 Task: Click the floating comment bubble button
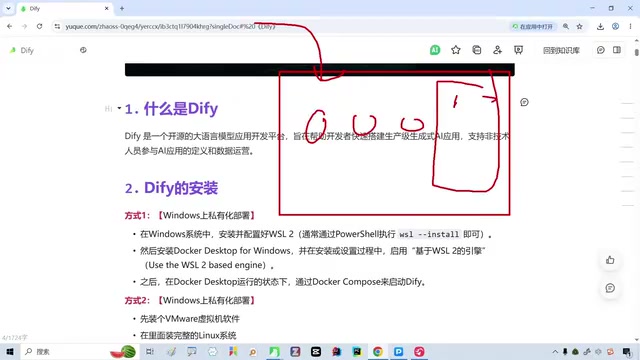[610, 288]
